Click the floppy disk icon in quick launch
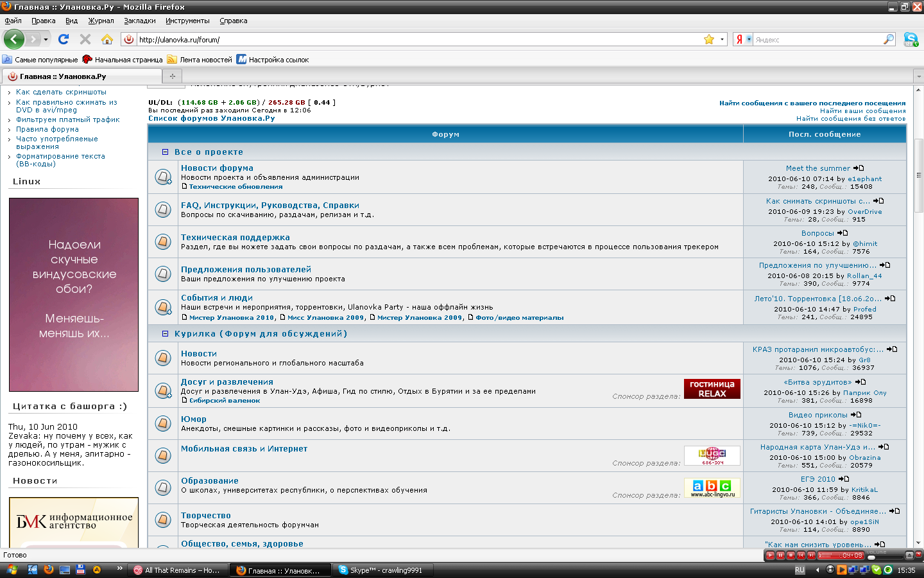The image size is (924, 578). [x=80, y=570]
